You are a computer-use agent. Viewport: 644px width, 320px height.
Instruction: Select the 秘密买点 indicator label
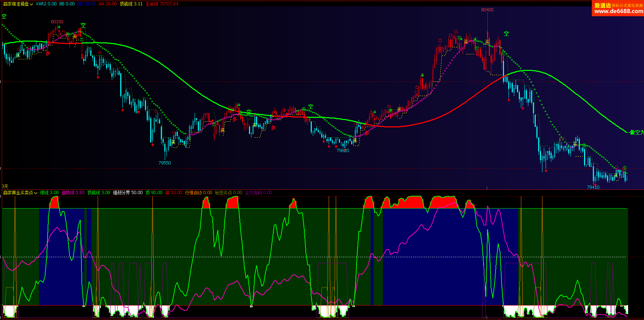tap(229, 193)
